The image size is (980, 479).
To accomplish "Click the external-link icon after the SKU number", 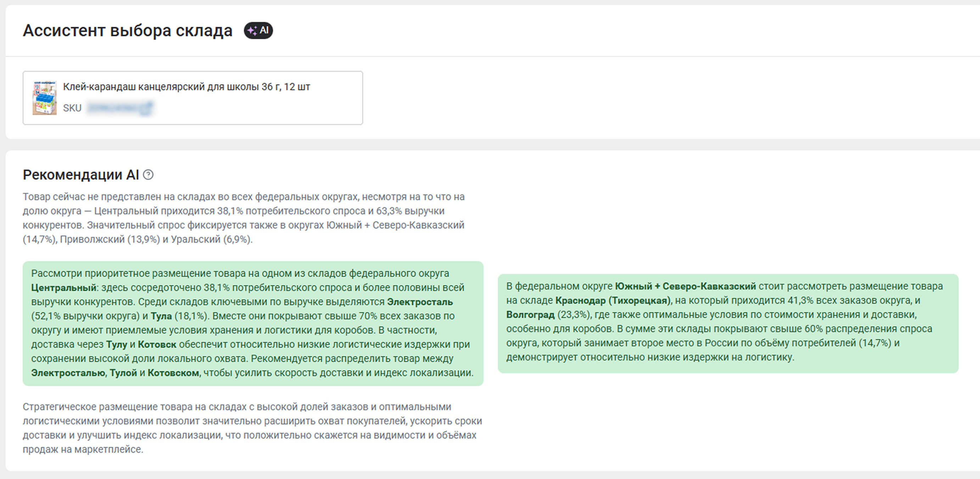I will click(x=146, y=108).
